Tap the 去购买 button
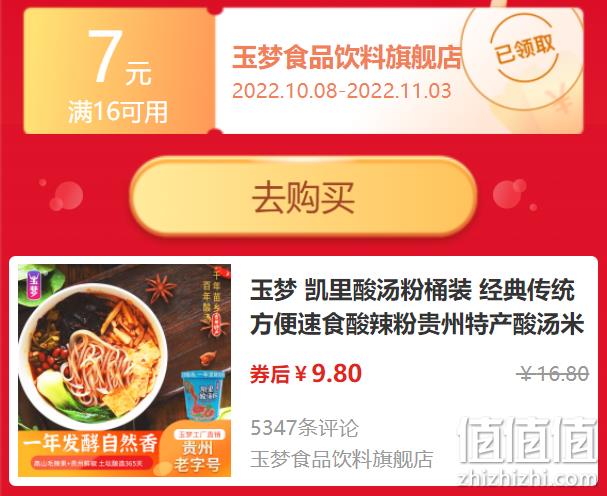 [x=303, y=196]
